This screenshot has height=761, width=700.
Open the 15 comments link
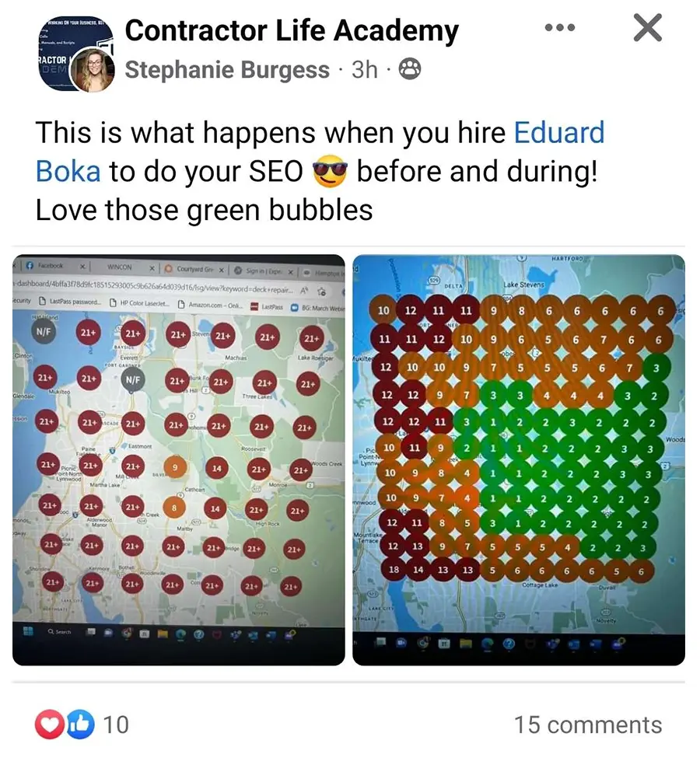click(x=588, y=725)
